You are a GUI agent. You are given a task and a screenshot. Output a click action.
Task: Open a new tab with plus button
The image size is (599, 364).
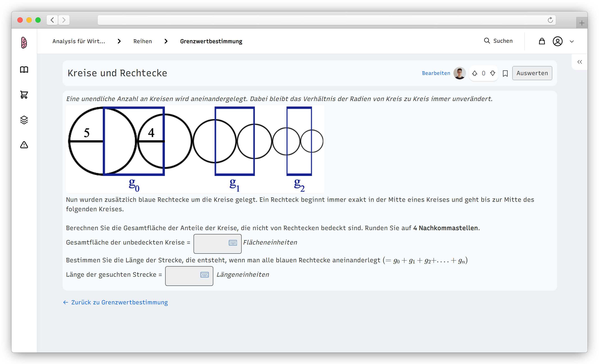tap(581, 23)
